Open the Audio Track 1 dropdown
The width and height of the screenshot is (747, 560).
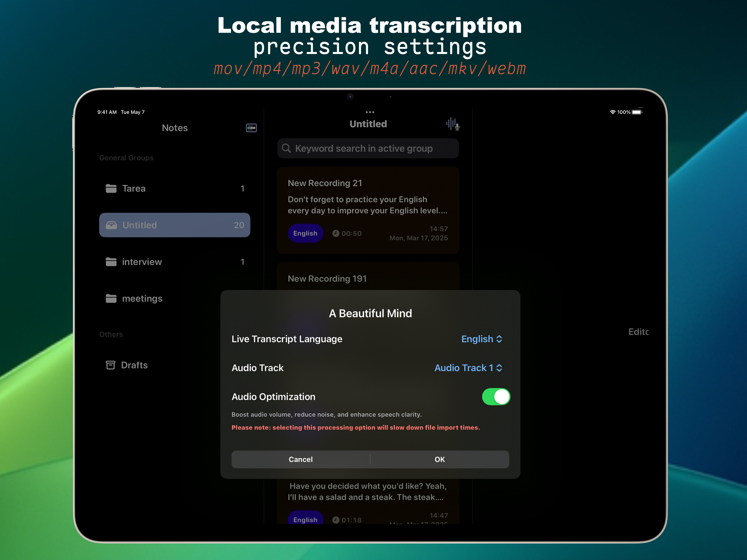point(469,368)
